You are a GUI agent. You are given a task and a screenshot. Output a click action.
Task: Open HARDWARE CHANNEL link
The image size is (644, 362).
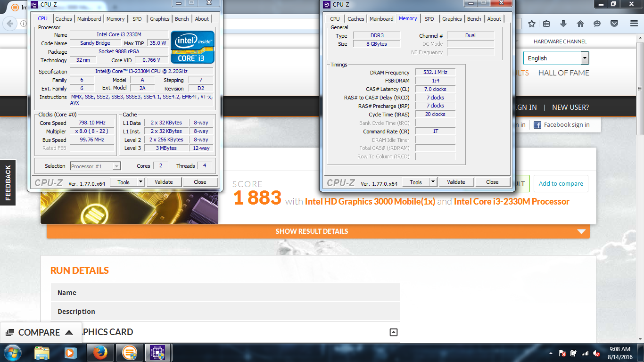(x=560, y=41)
